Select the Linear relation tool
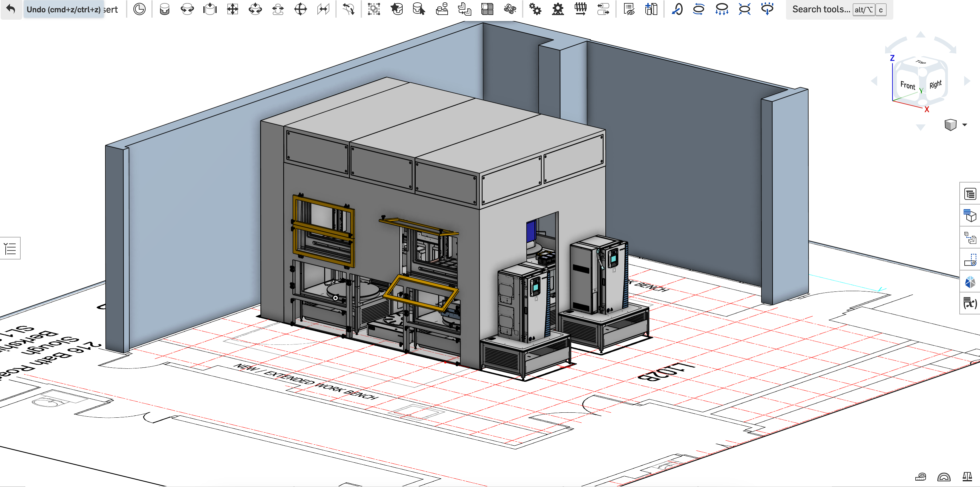The width and height of the screenshot is (980, 487). pyautogui.click(x=603, y=9)
